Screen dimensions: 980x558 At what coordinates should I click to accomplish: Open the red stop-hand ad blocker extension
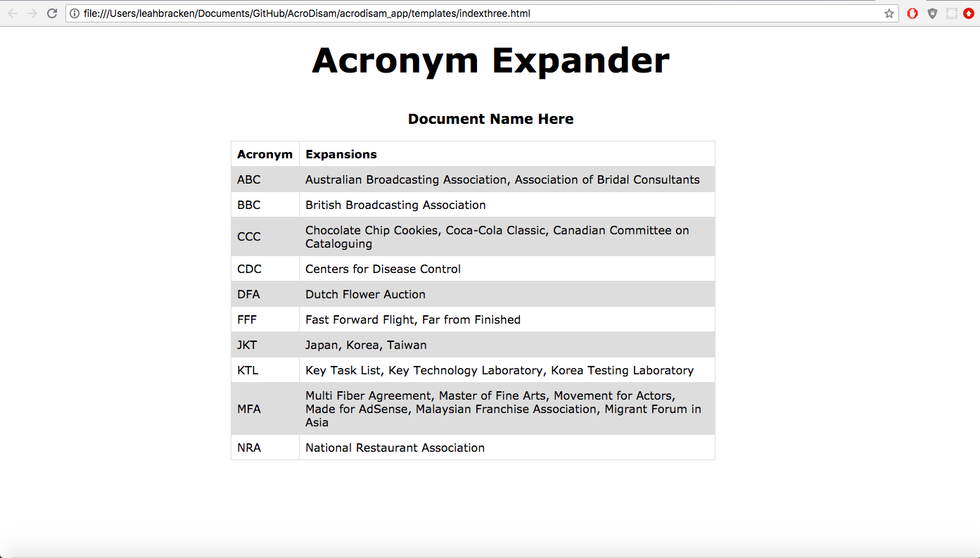pos(912,13)
